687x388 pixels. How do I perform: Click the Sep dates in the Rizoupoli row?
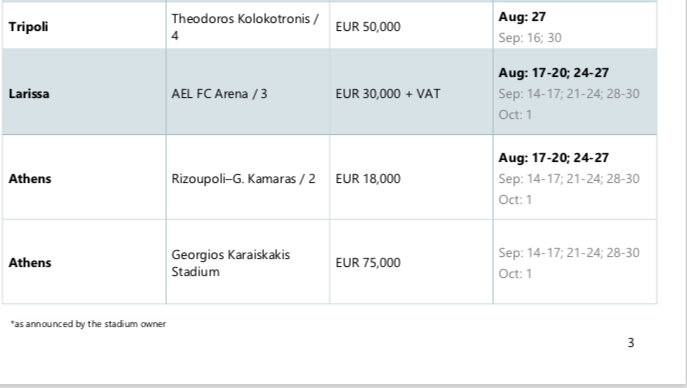pos(569,179)
